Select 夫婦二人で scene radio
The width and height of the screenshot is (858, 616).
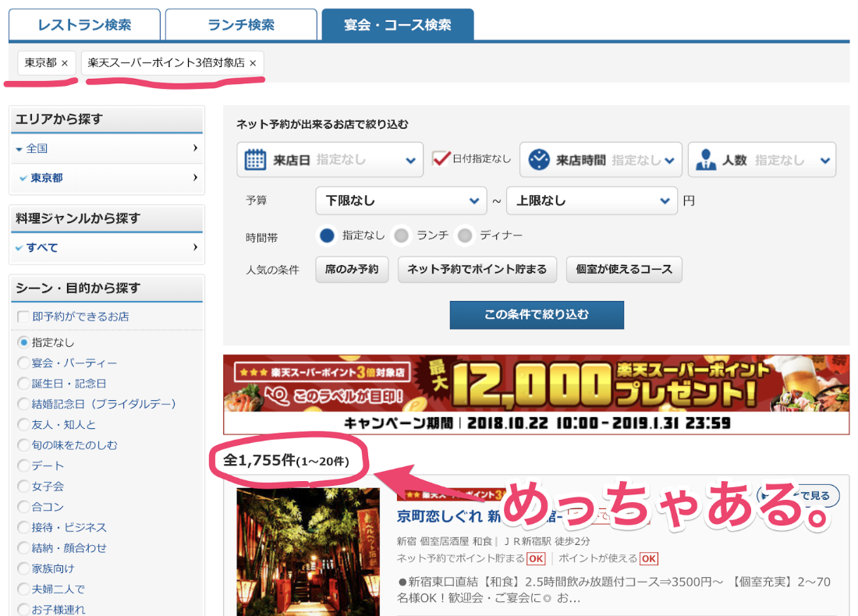point(23,589)
